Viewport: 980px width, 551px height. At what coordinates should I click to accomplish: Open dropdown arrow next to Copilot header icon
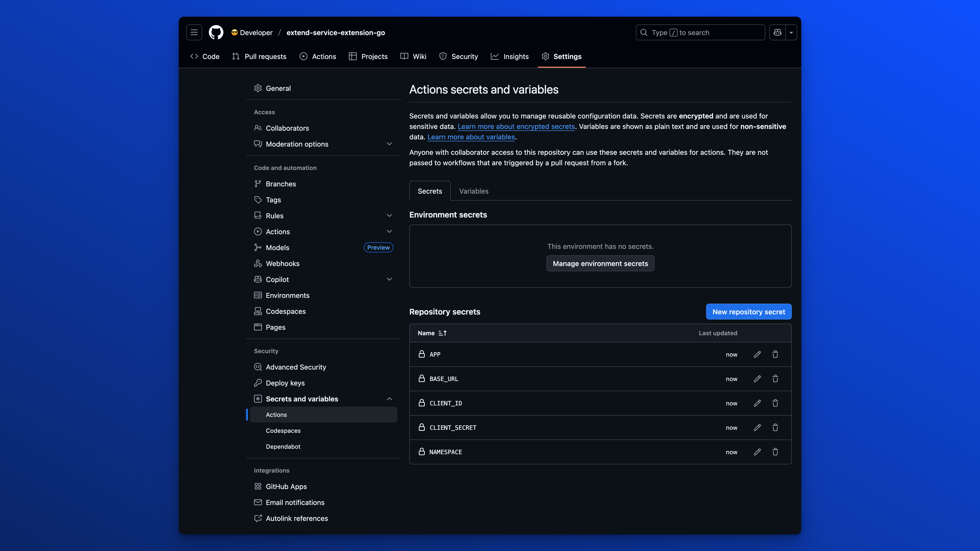coord(791,32)
